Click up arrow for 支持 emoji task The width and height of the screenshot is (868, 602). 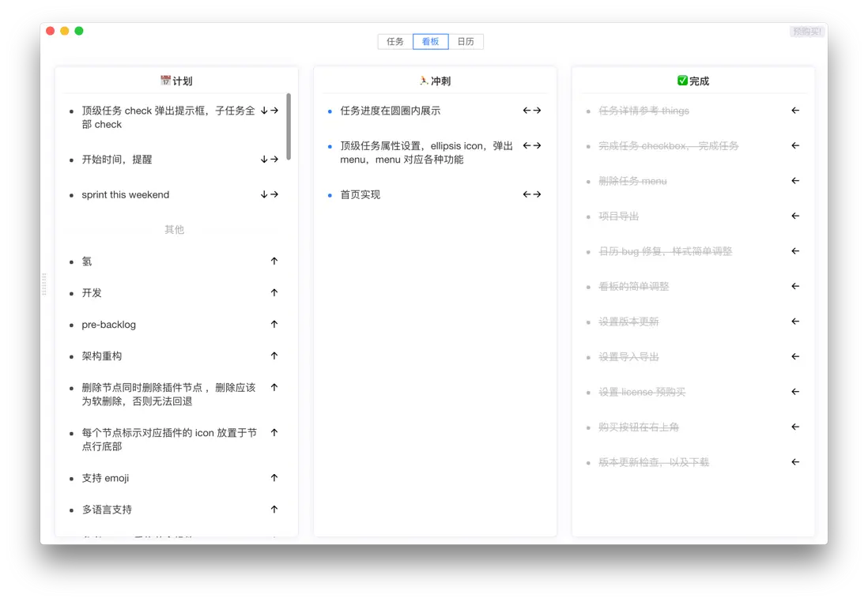pos(274,477)
